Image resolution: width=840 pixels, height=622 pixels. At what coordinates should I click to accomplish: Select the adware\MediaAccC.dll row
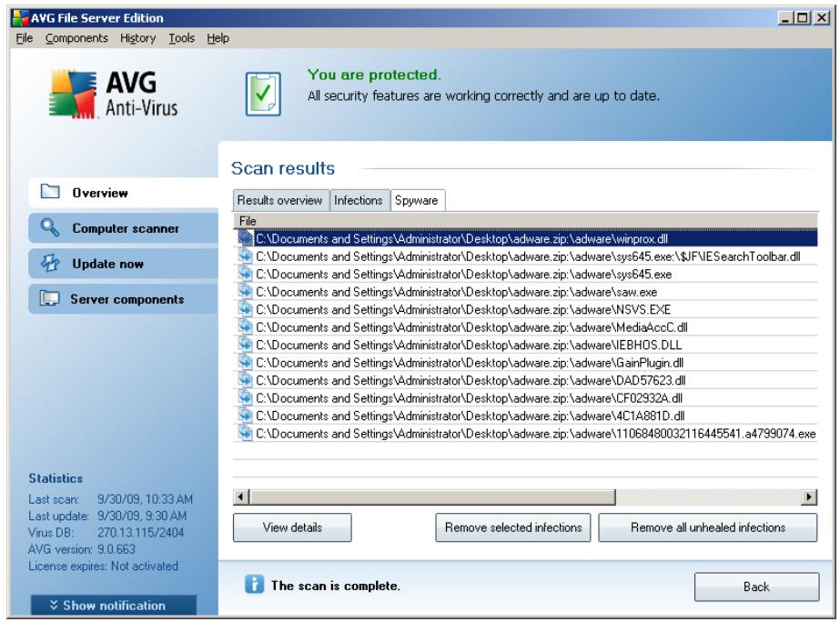(x=525, y=326)
